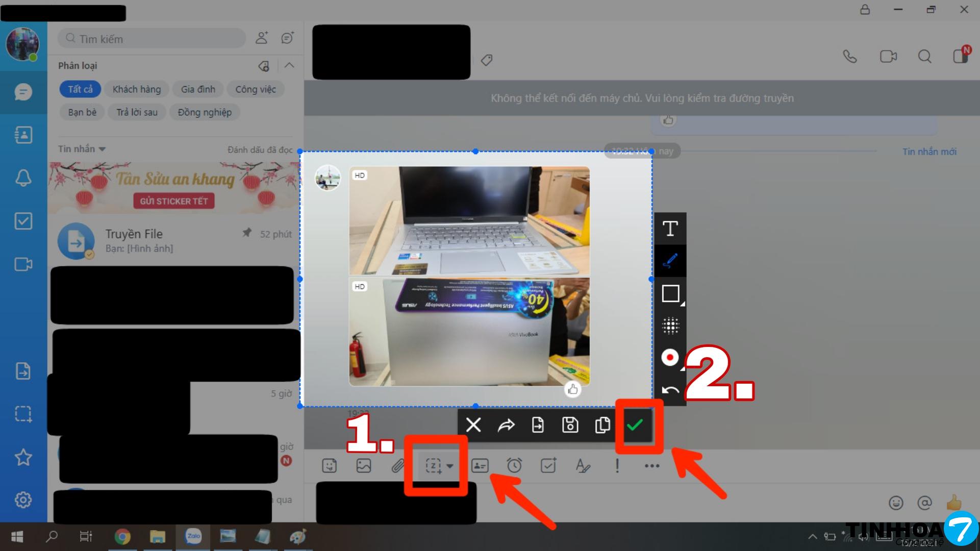
Task: Select the Công việc category tab
Action: [255, 89]
